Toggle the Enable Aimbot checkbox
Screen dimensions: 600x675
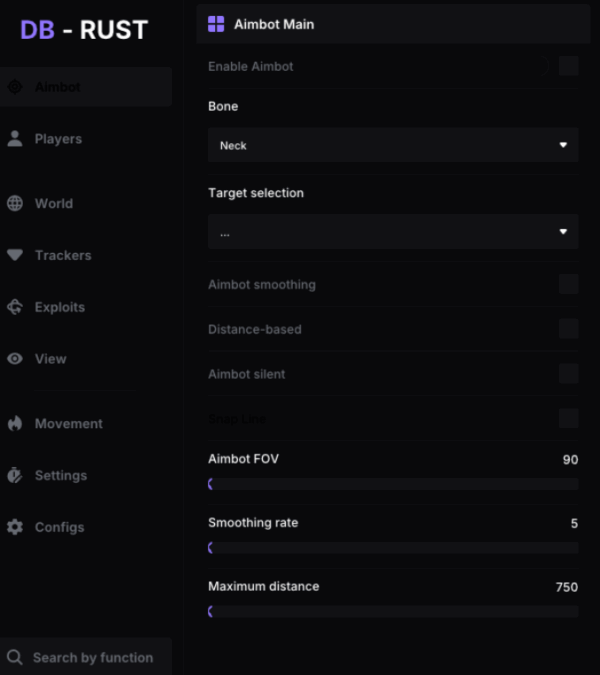568,66
